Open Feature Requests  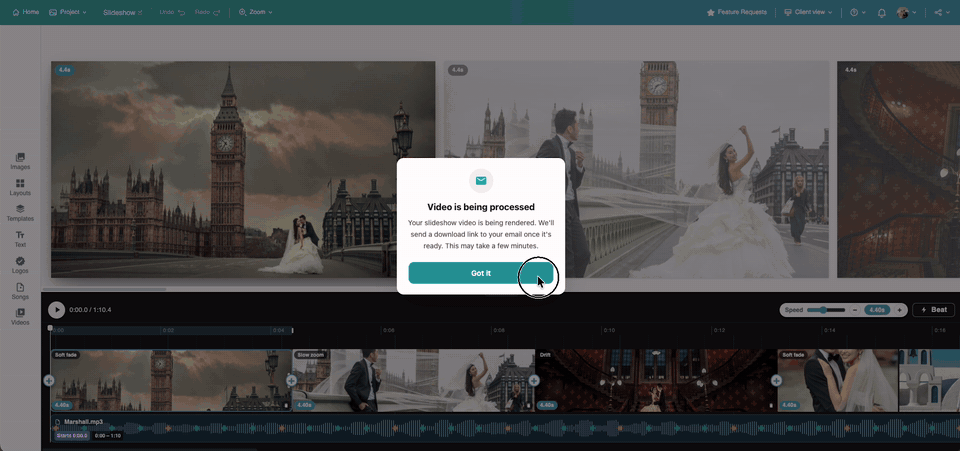737,12
